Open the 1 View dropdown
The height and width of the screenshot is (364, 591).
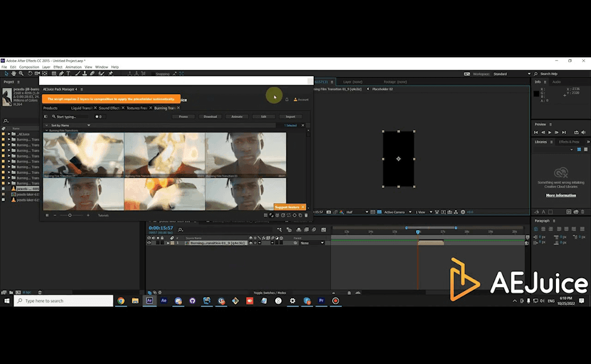(x=424, y=212)
